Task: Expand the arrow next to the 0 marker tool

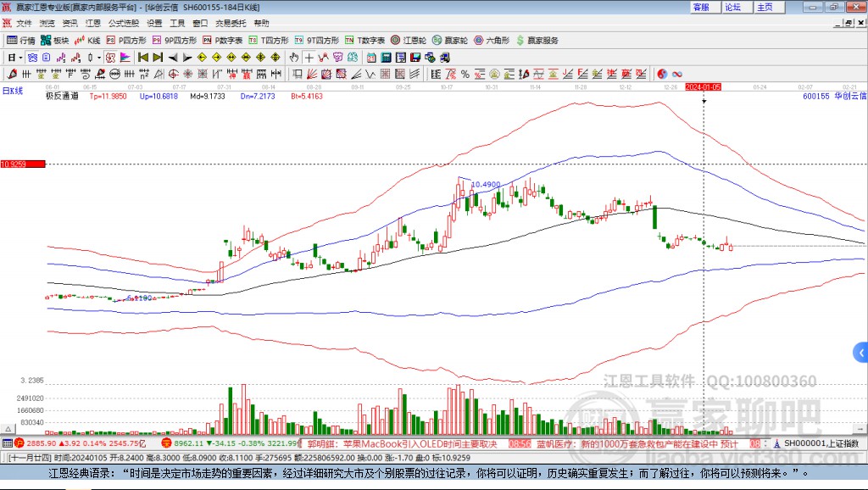Action: [99, 58]
